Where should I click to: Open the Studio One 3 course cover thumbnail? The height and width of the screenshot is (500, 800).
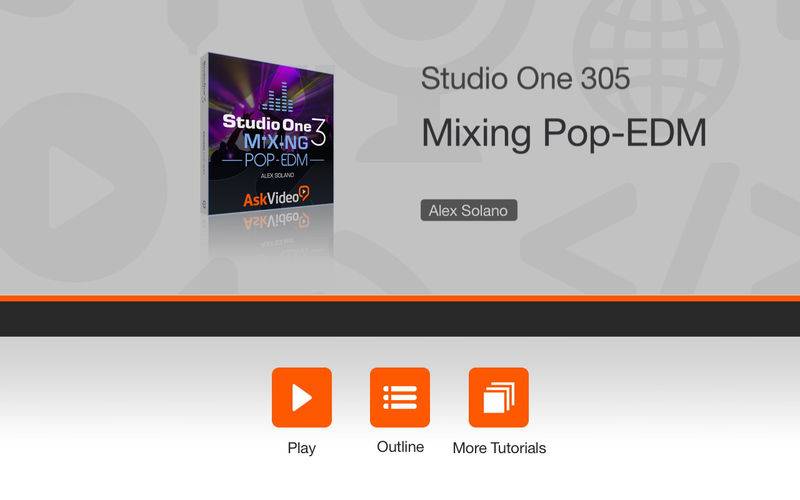pos(267,134)
